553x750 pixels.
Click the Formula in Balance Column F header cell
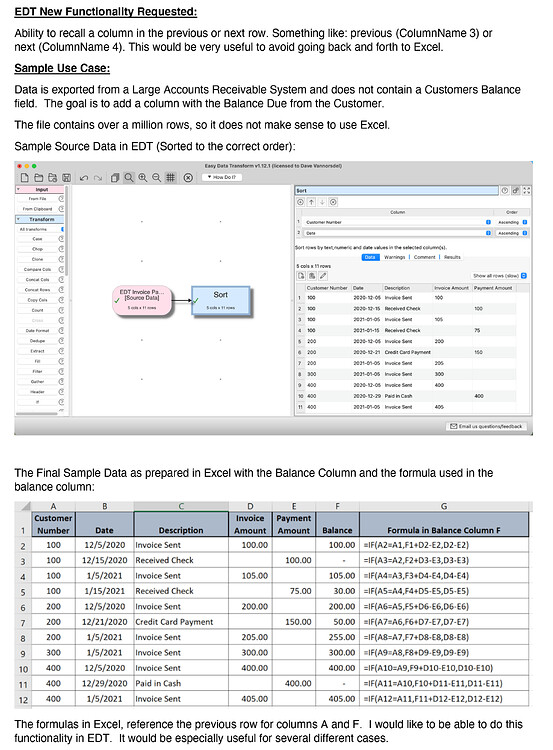444,524
